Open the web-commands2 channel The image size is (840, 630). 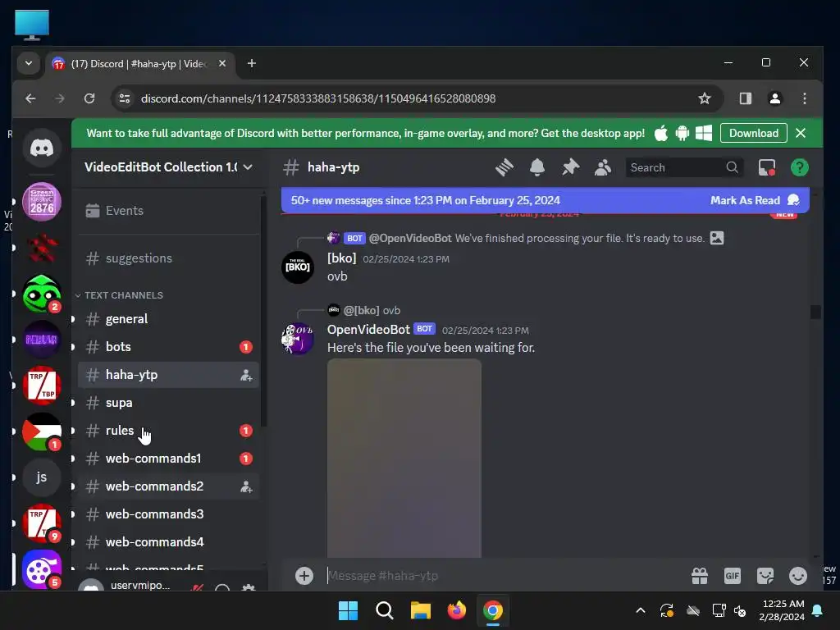pyautogui.click(x=168, y=486)
